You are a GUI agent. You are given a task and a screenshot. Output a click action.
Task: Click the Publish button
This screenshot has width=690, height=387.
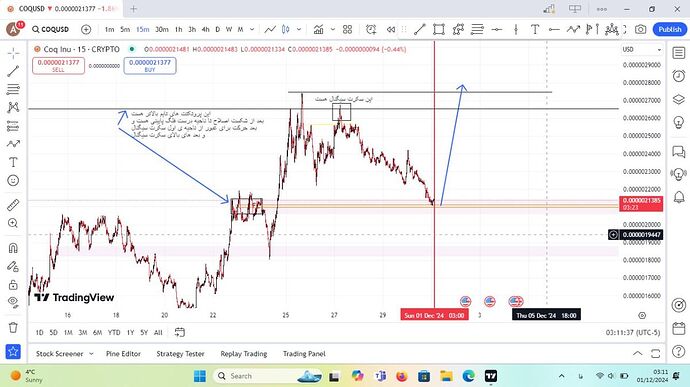[670, 29]
